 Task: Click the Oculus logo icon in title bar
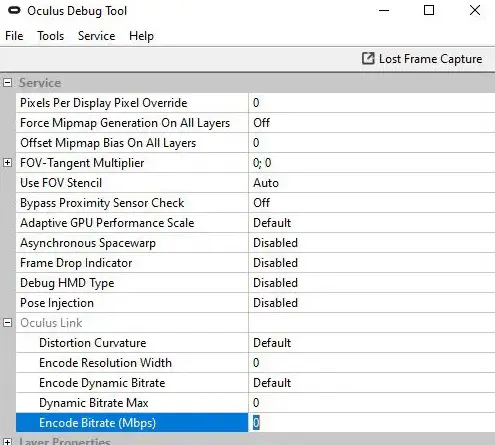pyautogui.click(x=14, y=11)
